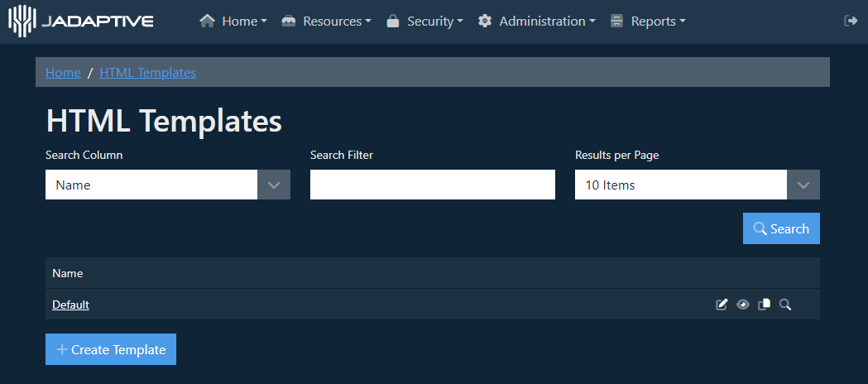Click the Name column header
This screenshot has height=384, width=868.
click(68, 273)
